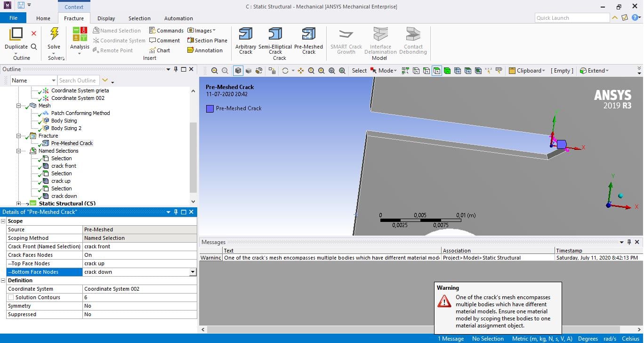The image size is (644, 343).
Task: Click the Solve lightning bolt icon
Action: click(54, 34)
